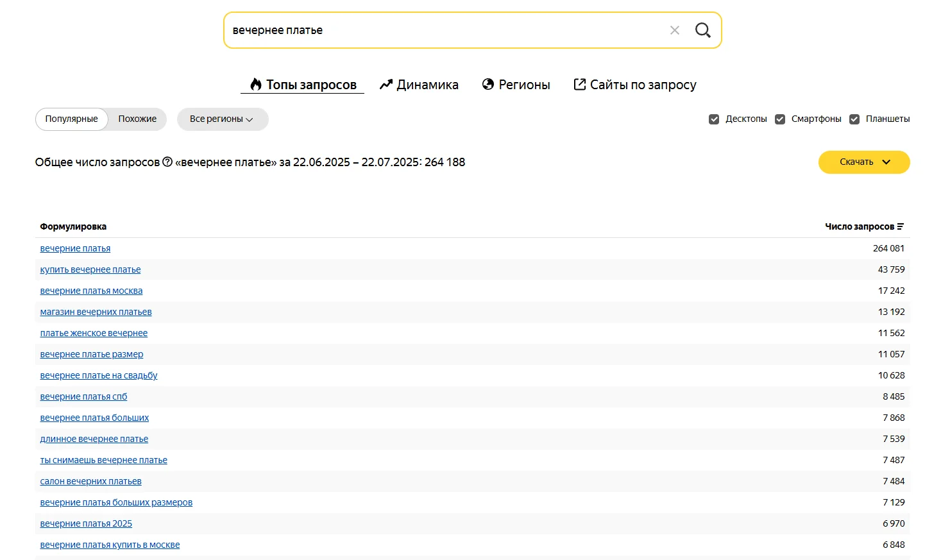Click the sort icon beside Число запросов
950x560 pixels.
click(901, 226)
